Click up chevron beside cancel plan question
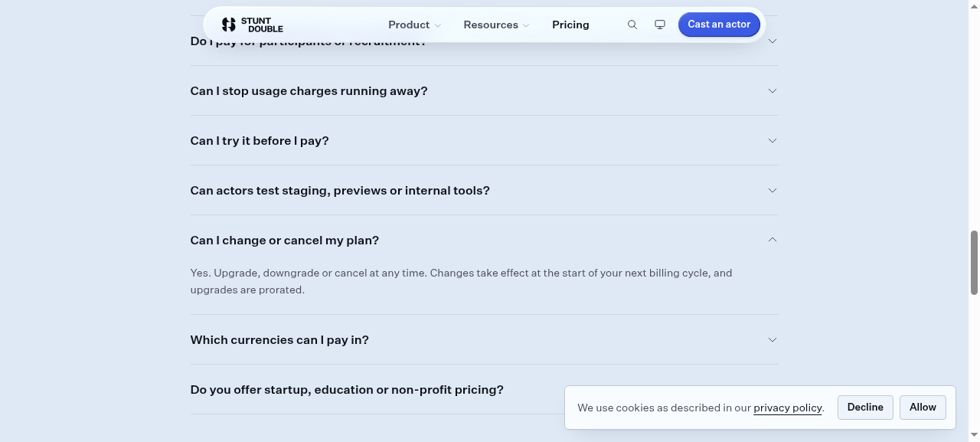 [x=773, y=240]
